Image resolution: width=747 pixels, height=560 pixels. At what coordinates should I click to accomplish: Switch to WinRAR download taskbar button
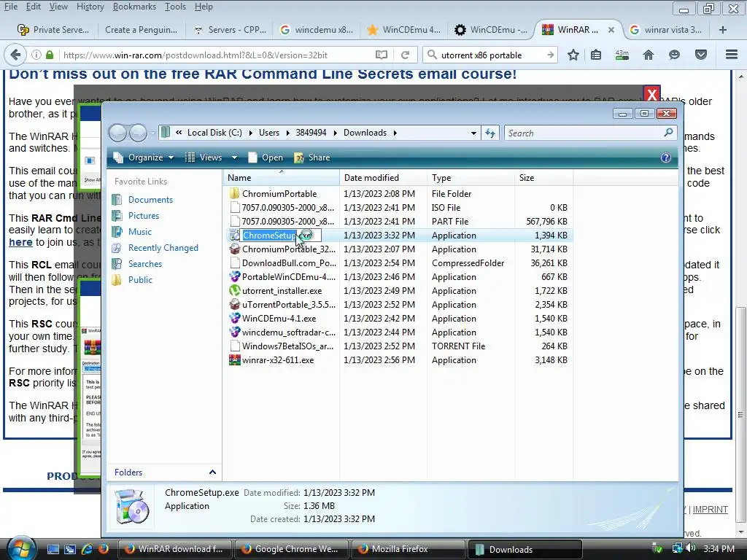(174, 549)
